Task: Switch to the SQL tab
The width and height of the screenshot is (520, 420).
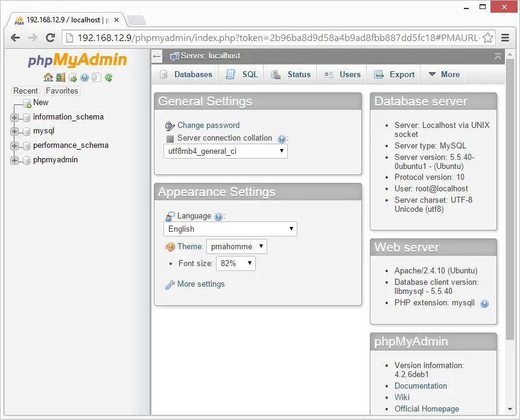Action: pyautogui.click(x=241, y=74)
